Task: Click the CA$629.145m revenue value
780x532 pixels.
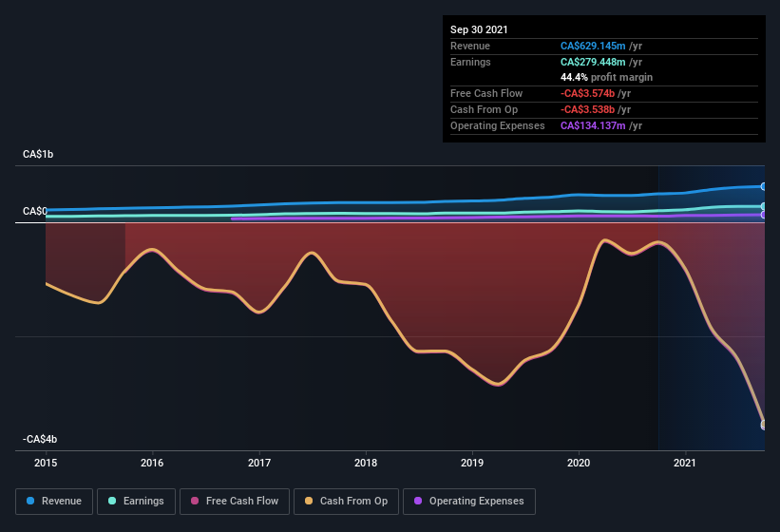Action: coord(593,46)
